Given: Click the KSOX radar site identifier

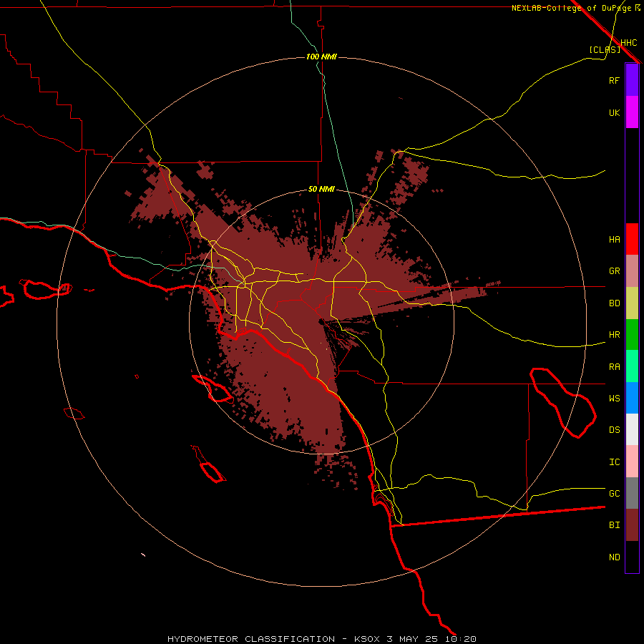Looking at the screenshot, I should click(x=368, y=639).
